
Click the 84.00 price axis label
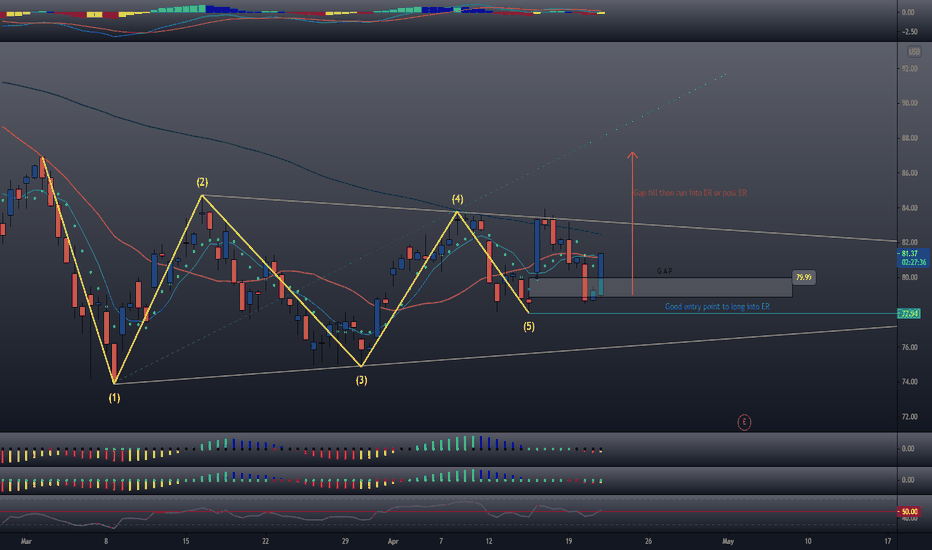(x=909, y=208)
